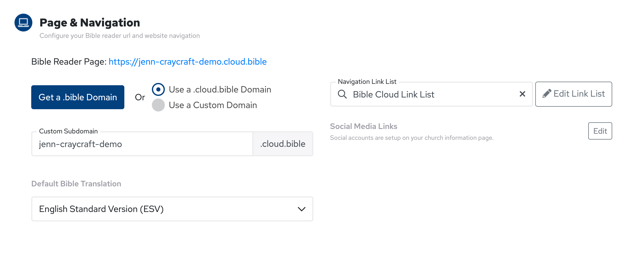Click the Get a .bible Domain button
644x278 pixels.
tap(78, 97)
